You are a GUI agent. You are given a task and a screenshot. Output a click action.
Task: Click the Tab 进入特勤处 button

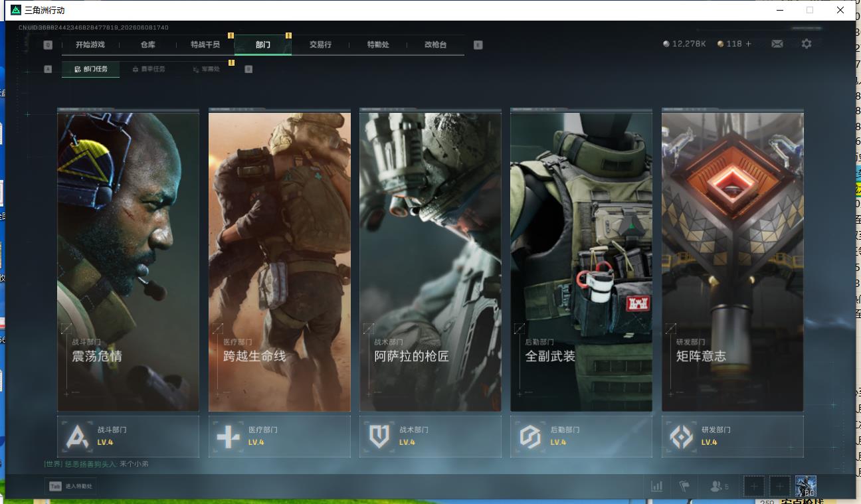pyautogui.click(x=71, y=486)
